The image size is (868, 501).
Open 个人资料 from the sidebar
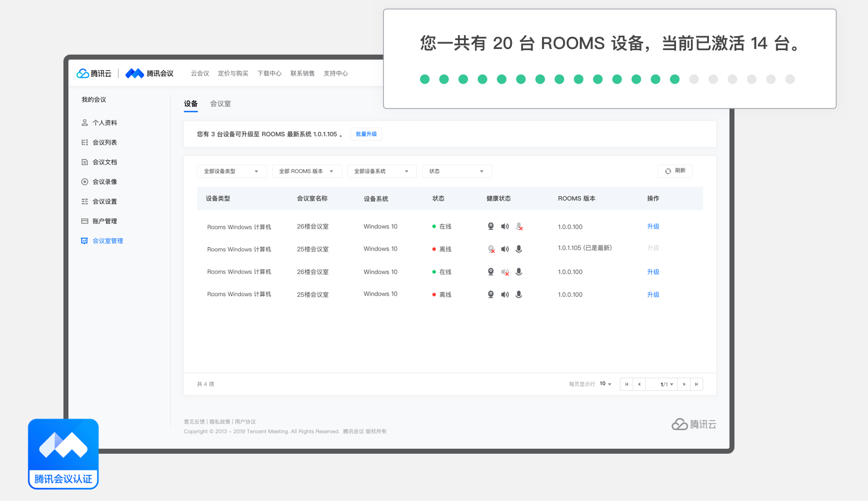(x=99, y=122)
